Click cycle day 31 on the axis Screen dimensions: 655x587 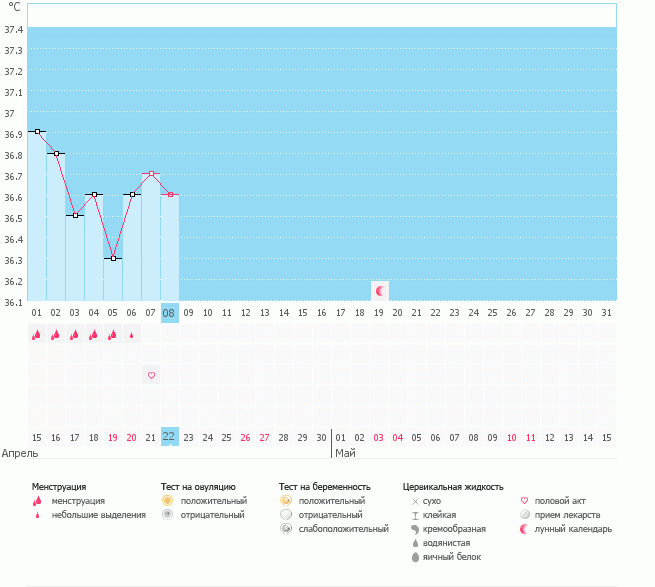click(x=606, y=312)
